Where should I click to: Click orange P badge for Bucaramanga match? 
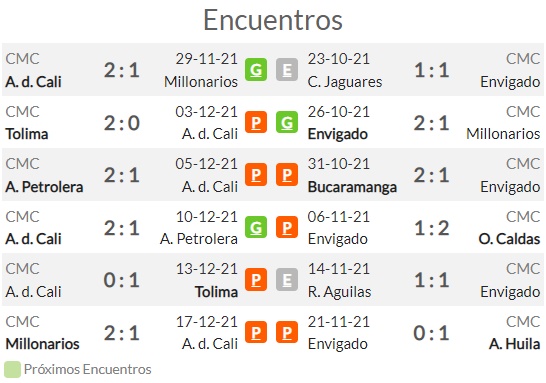[287, 174]
